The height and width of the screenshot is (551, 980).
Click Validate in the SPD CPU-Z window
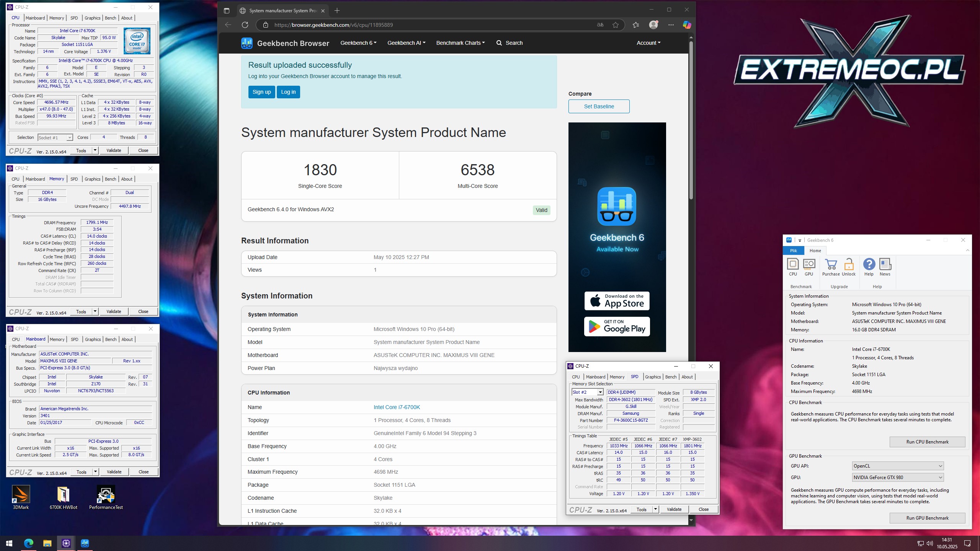pos(674,509)
